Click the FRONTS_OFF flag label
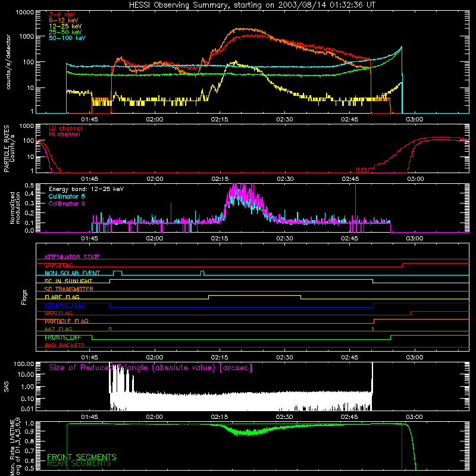This screenshot has height=476, width=476. [x=62, y=337]
